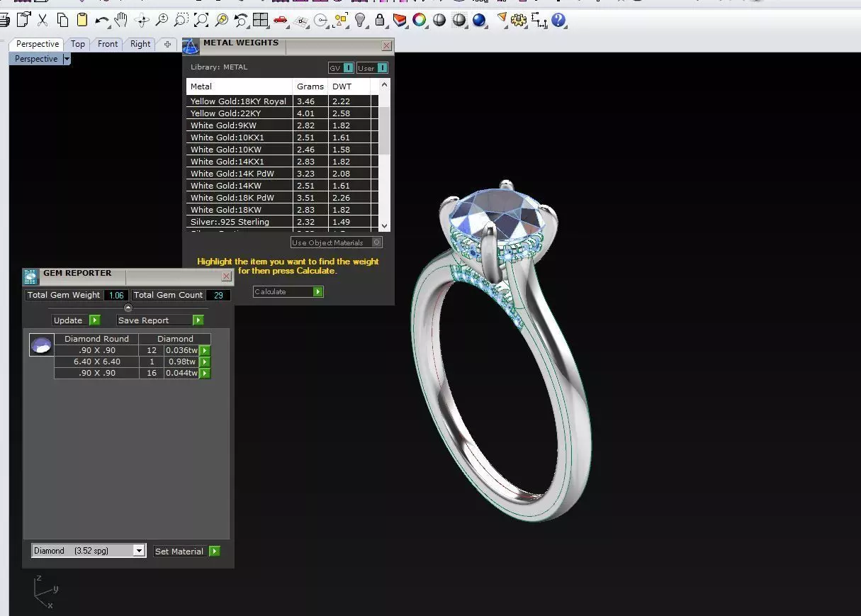Switch to the Perspective viewport tab
The height and width of the screenshot is (616, 861).
(38, 44)
